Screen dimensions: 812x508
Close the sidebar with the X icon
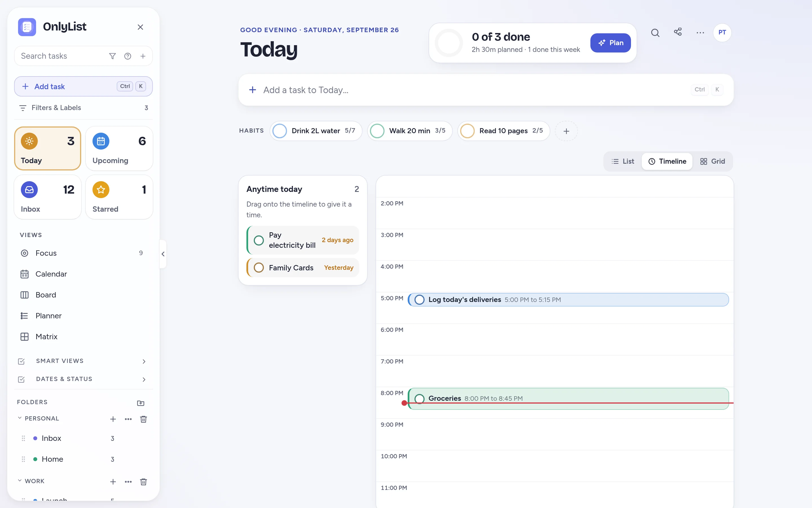[x=140, y=27]
